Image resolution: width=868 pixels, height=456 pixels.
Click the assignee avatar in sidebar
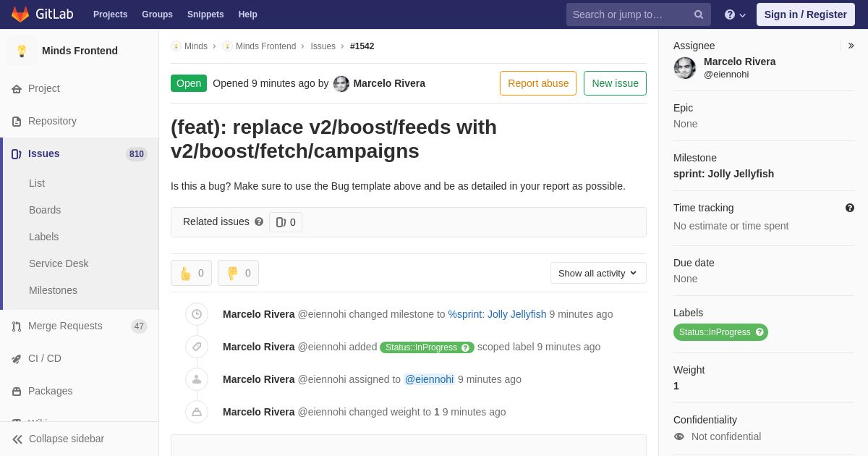[685, 68]
